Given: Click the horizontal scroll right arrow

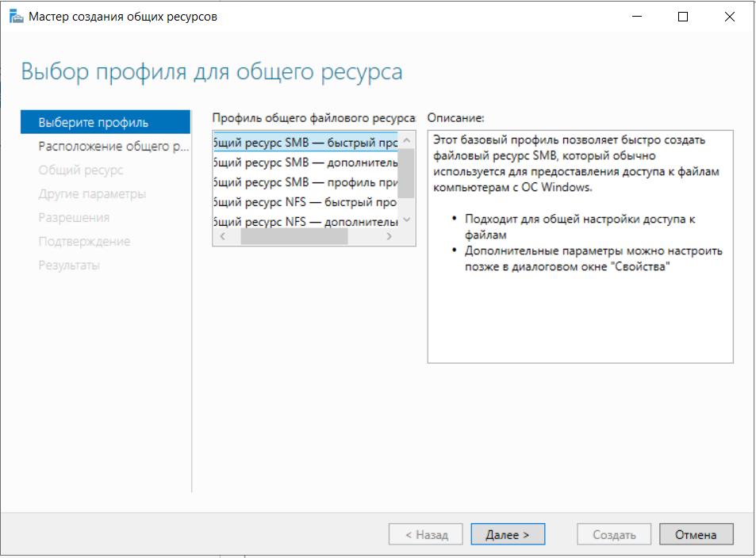Looking at the screenshot, I should 389,236.
